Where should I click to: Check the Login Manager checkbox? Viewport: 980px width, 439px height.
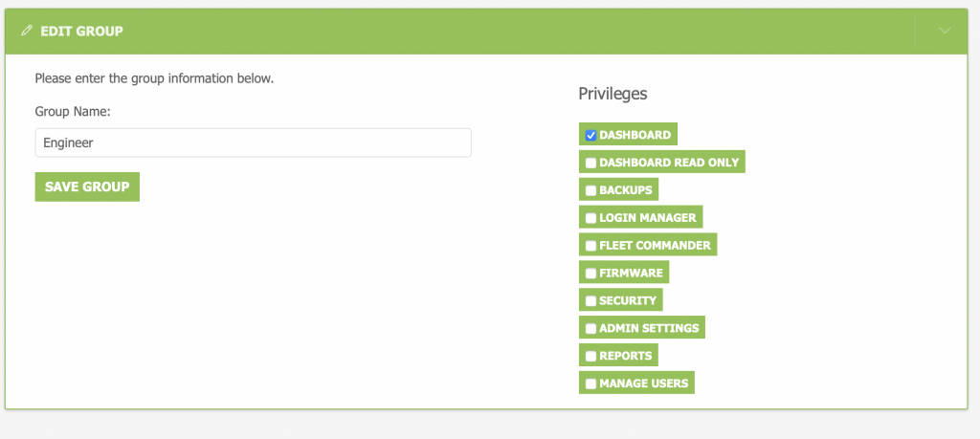591,218
